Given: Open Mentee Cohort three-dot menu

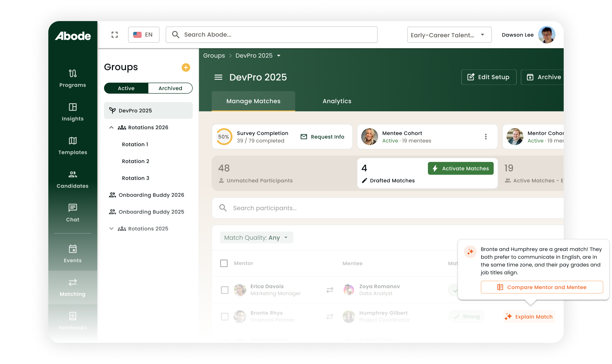Looking at the screenshot, I should [x=486, y=136].
